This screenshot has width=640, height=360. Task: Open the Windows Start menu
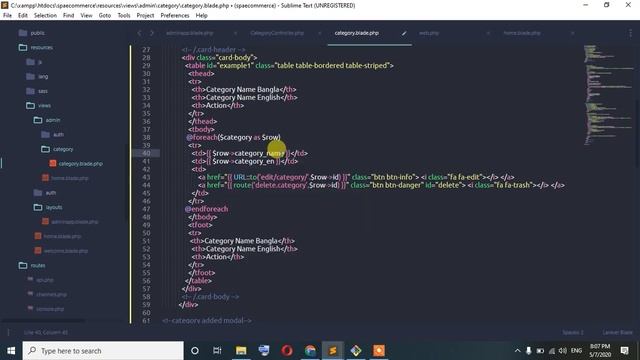click(11, 351)
